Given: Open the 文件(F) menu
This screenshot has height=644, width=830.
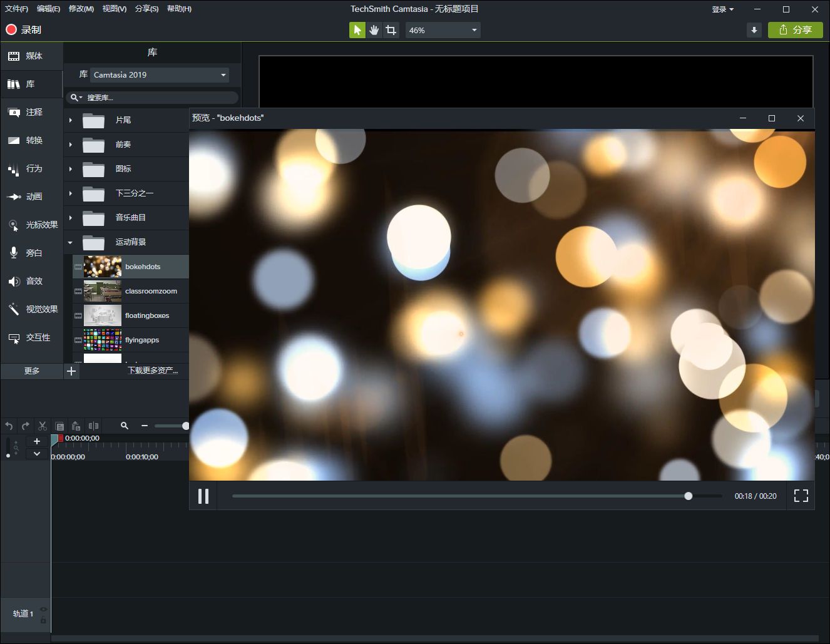Looking at the screenshot, I should point(16,9).
